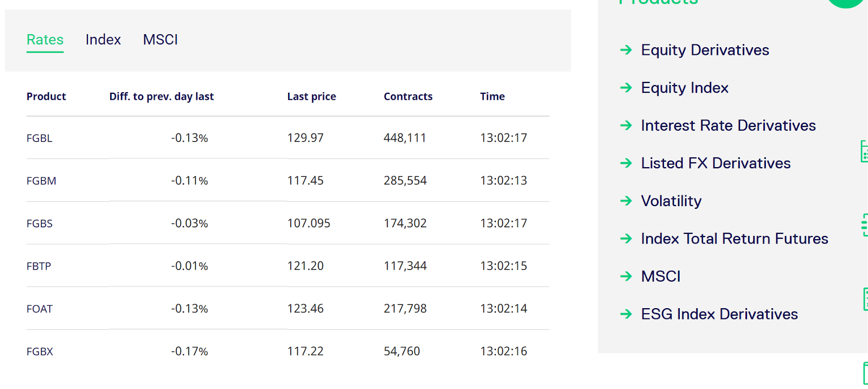
Task: Open the FGBL product row
Action: pyautogui.click(x=40, y=138)
